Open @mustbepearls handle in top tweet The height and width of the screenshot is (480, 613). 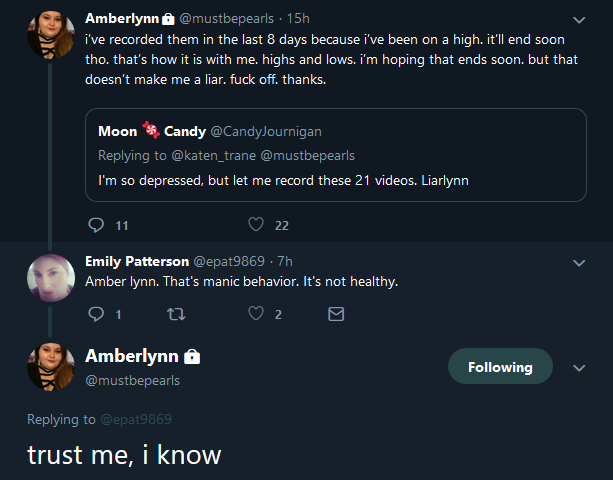click(227, 18)
